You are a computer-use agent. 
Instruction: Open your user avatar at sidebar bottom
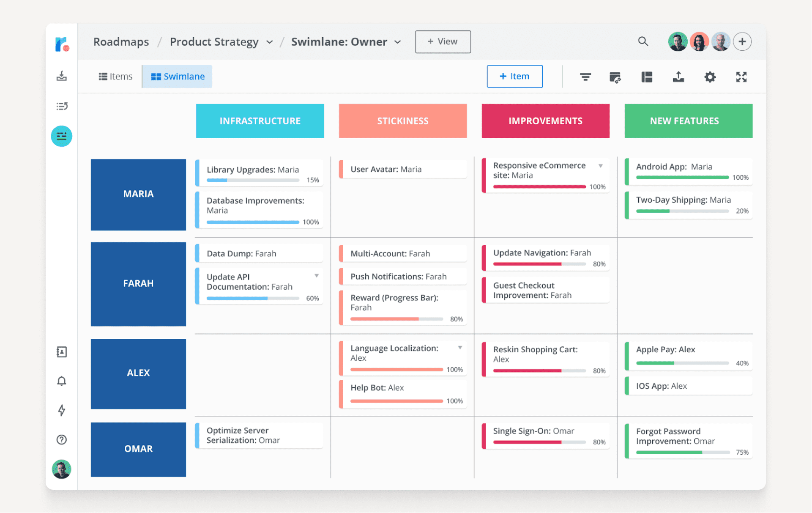[x=62, y=469]
